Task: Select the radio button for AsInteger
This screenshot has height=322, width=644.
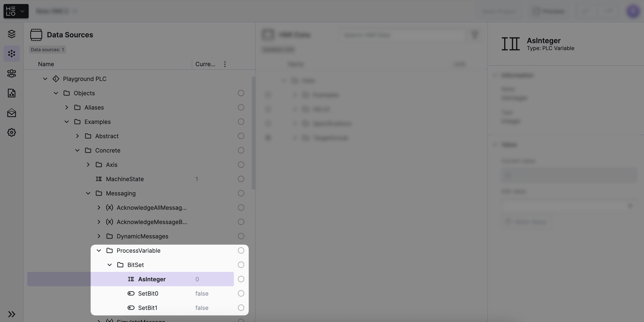Action: pos(241,279)
